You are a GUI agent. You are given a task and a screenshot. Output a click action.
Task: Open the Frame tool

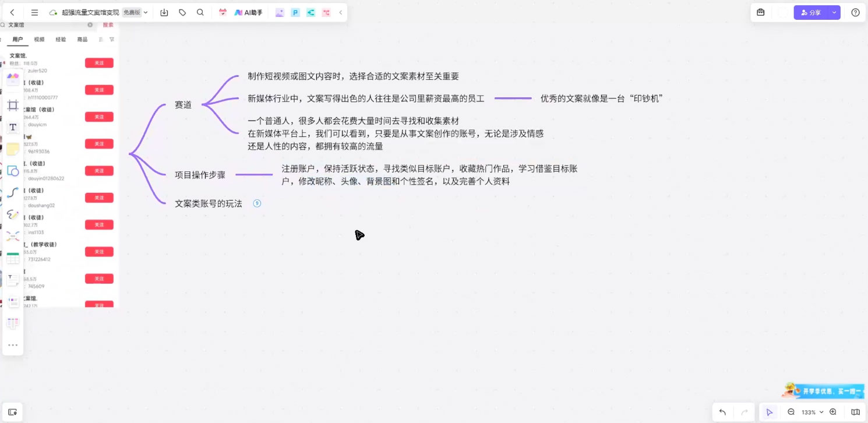coord(13,105)
